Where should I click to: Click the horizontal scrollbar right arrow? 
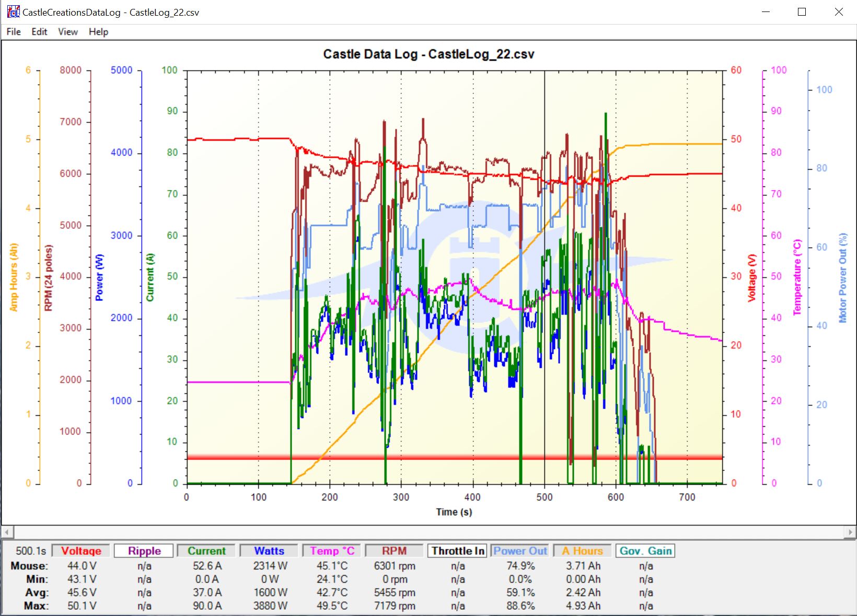(x=850, y=532)
